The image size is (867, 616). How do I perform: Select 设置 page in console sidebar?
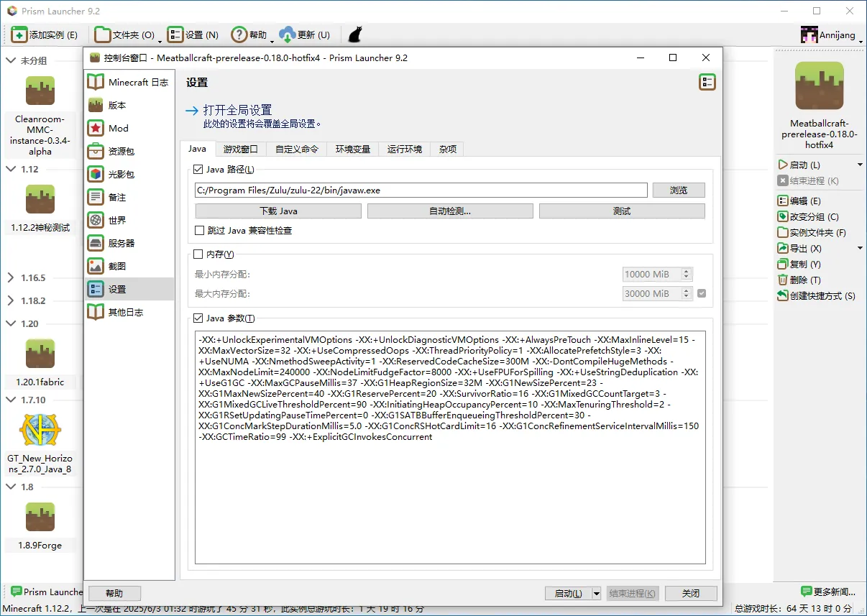pyautogui.click(x=129, y=289)
